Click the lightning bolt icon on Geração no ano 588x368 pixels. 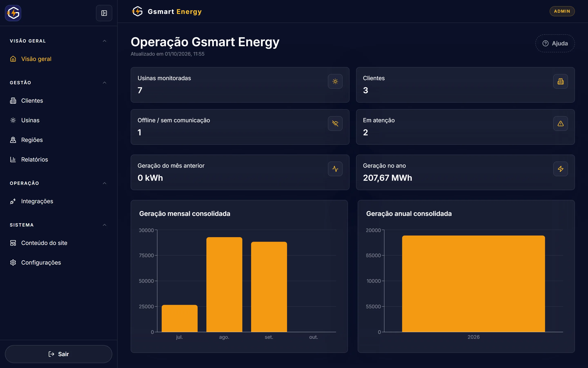(x=560, y=169)
